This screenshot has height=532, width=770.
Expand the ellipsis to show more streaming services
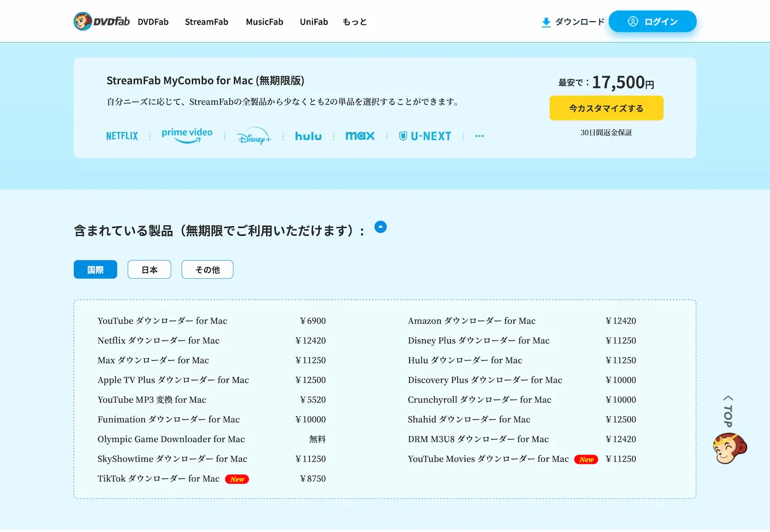click(x=479, y=135)
